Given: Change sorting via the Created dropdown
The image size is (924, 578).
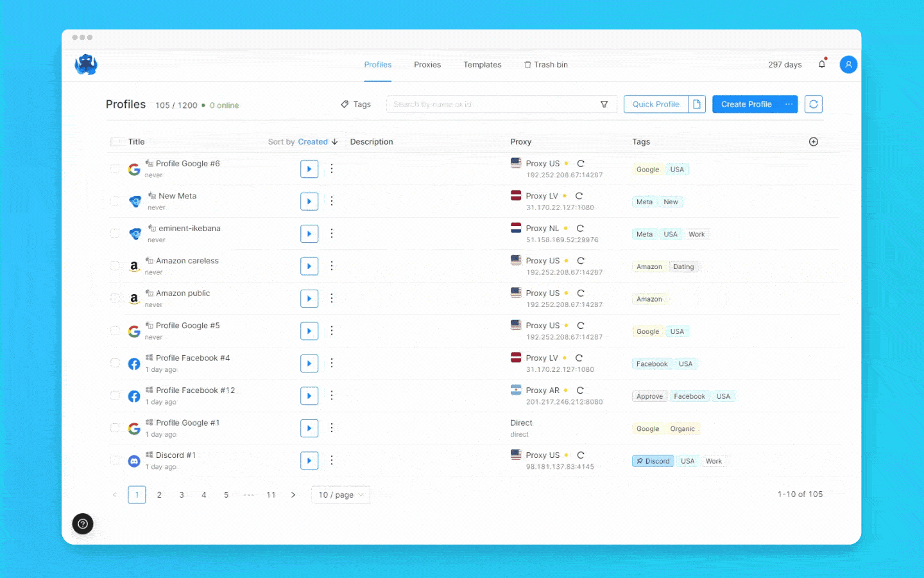Looking at the screenshot, I should click(x=312, y=141).
